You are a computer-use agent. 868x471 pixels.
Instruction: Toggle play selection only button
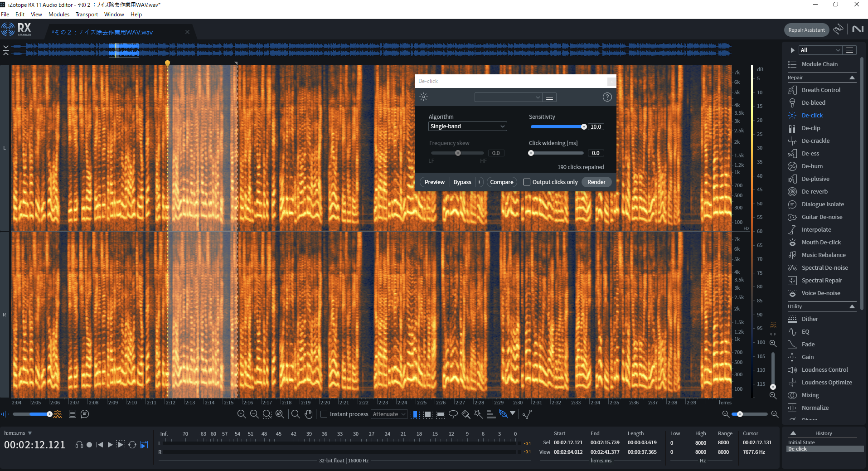121,445
